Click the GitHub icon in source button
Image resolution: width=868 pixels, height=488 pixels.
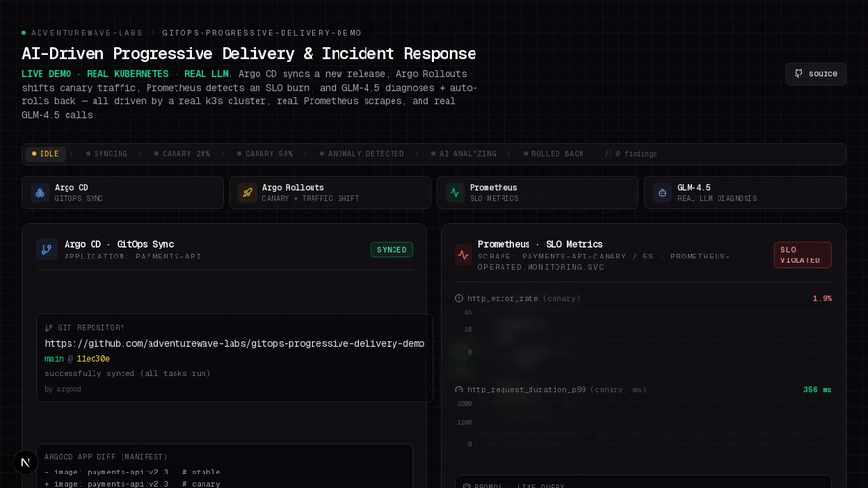(799, 73)
